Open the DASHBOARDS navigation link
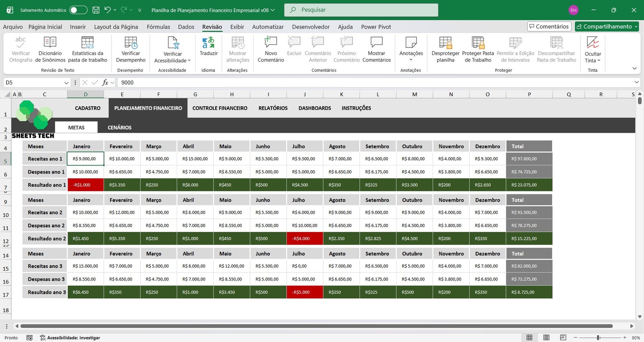The height and width of the screenshot is (342, 644). click(x=314, y=108)
